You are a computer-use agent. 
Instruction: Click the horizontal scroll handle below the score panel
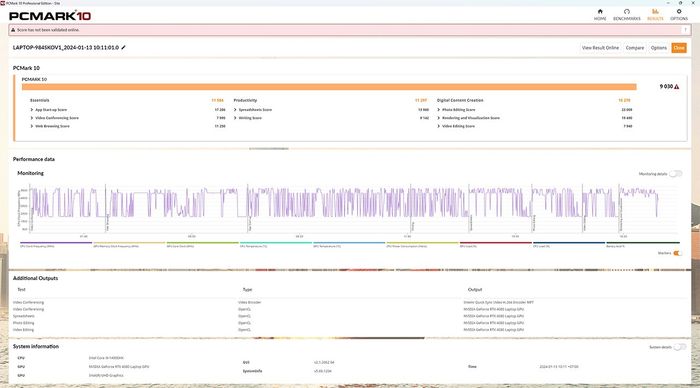pyautogui.click(x=269, y=149)
